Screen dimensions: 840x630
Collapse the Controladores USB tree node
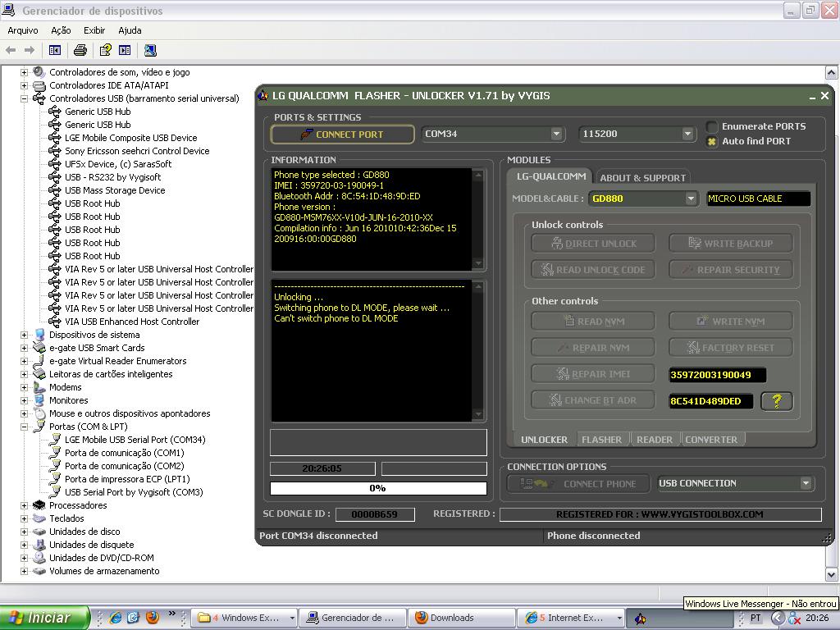click(x=24, y=98)
